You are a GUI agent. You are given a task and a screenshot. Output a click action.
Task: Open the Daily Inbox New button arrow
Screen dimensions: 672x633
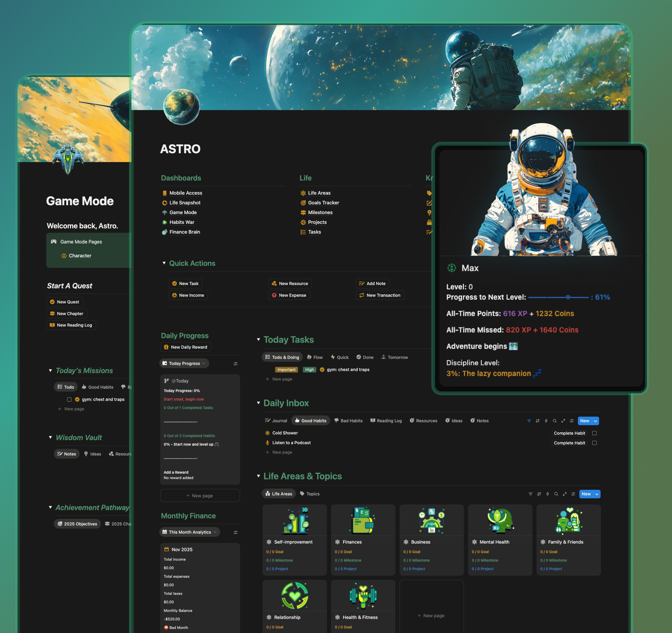(x=596, y=421)
